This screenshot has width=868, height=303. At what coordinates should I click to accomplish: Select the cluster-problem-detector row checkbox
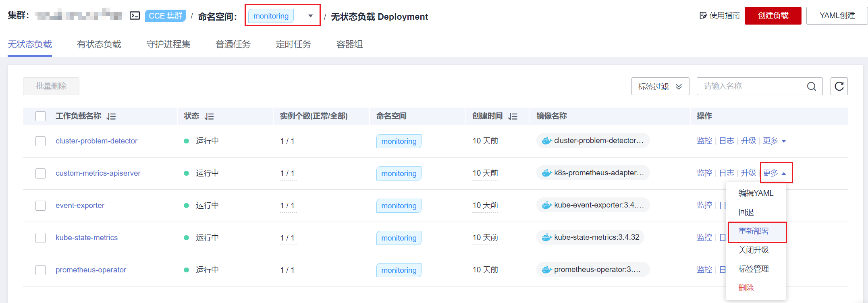[x=41, y=141]
